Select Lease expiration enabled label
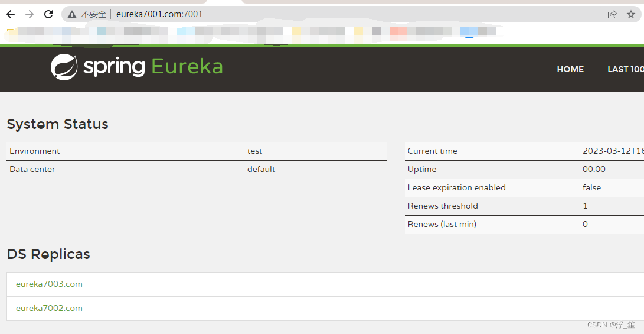The width and height of the screenshot is (644, 334). click(457, 187)
